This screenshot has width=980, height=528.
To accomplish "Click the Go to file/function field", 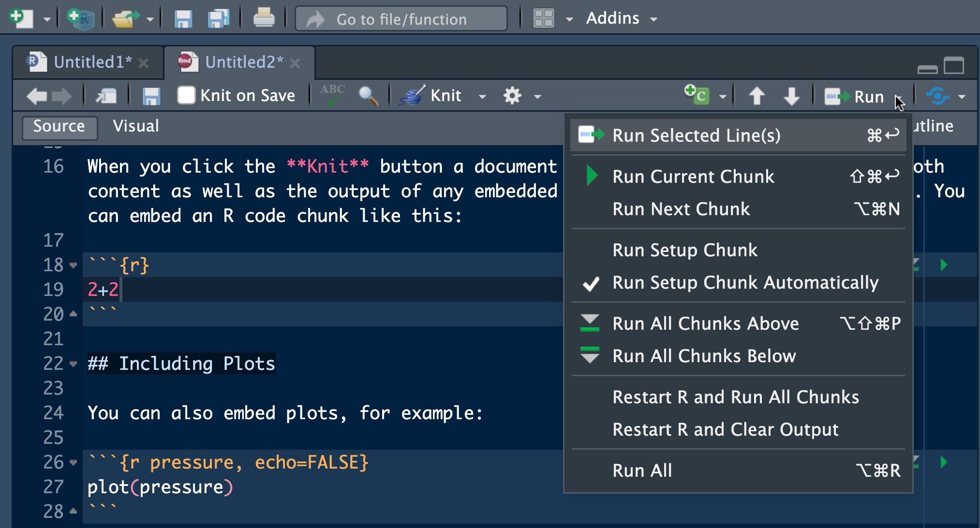I will (x=401, y=19).
